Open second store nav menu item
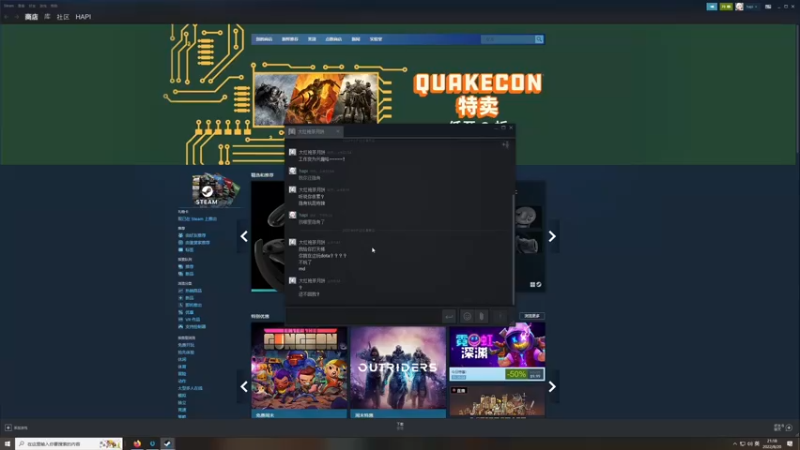The height and width of the screenshot is (450, 800). coord(290,39)
